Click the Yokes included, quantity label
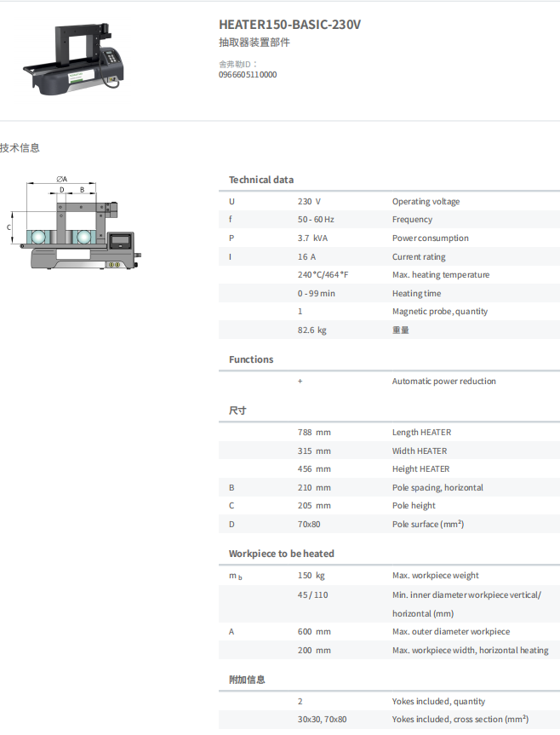560x735 pixels. pyautogui.click(x=439, y=701)
